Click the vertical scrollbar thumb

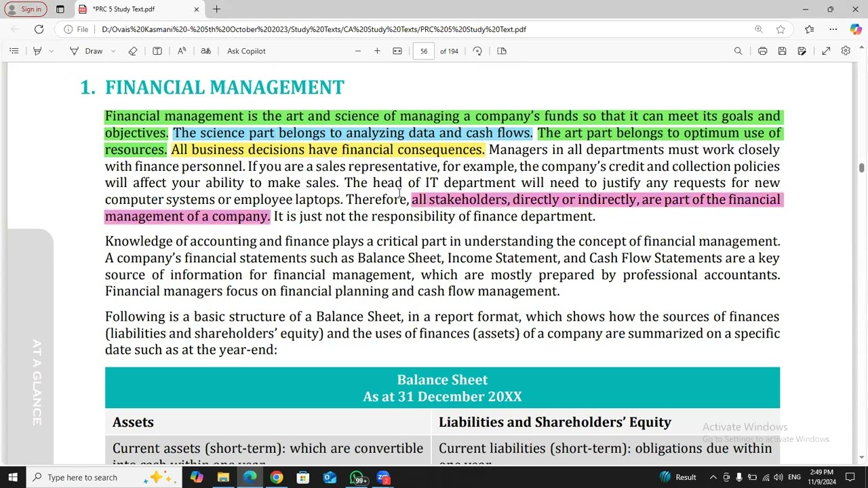[861, 168]
